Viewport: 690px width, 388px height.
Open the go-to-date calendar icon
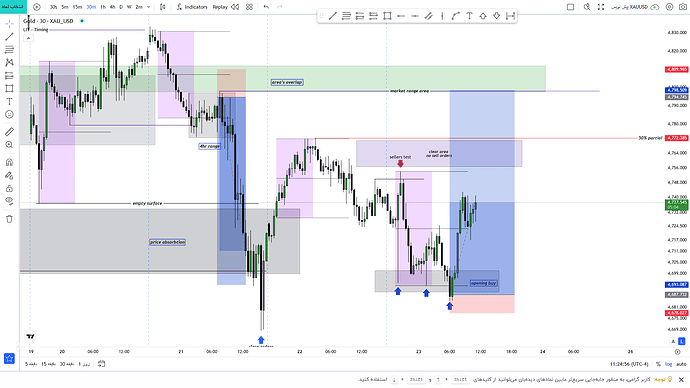(x=101, y=364)
